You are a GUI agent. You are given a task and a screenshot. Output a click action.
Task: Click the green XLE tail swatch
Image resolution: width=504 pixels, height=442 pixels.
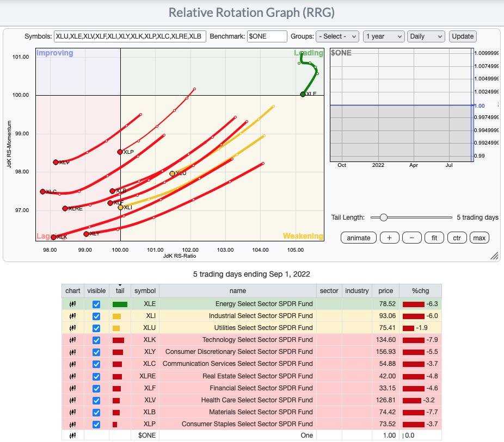click(x=120, y=304)
